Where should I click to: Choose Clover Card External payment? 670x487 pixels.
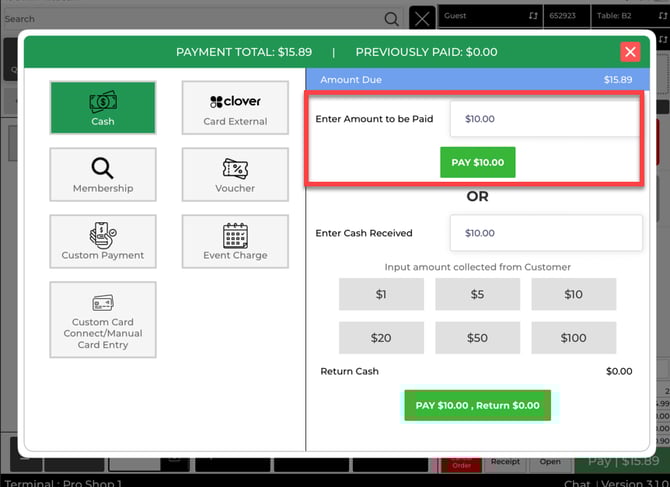tap(235, 108)
